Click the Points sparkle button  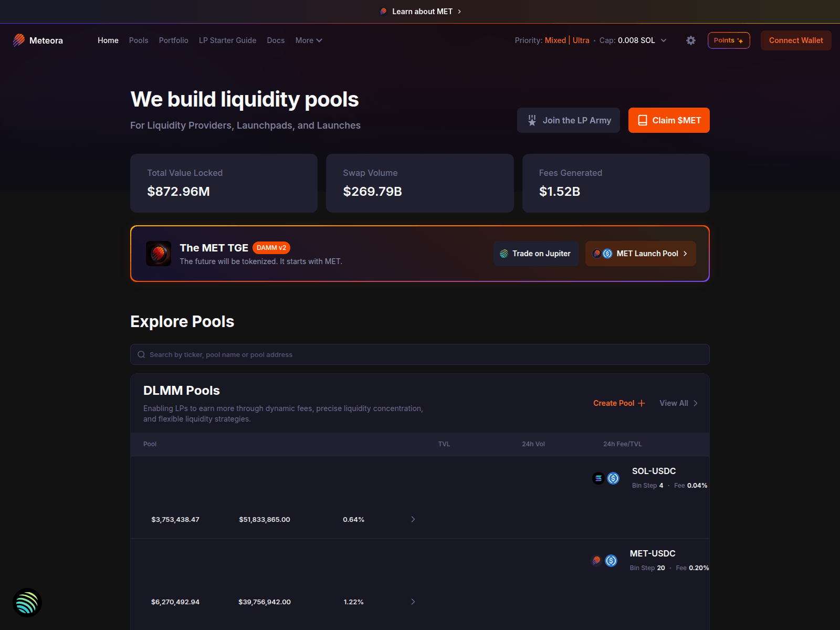(x=729, y=40)
